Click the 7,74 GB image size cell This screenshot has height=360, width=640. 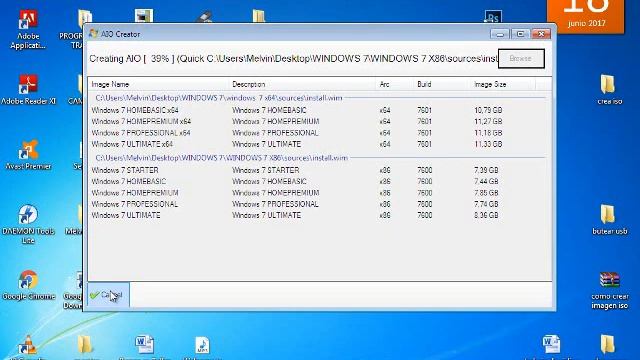[486, 204]
